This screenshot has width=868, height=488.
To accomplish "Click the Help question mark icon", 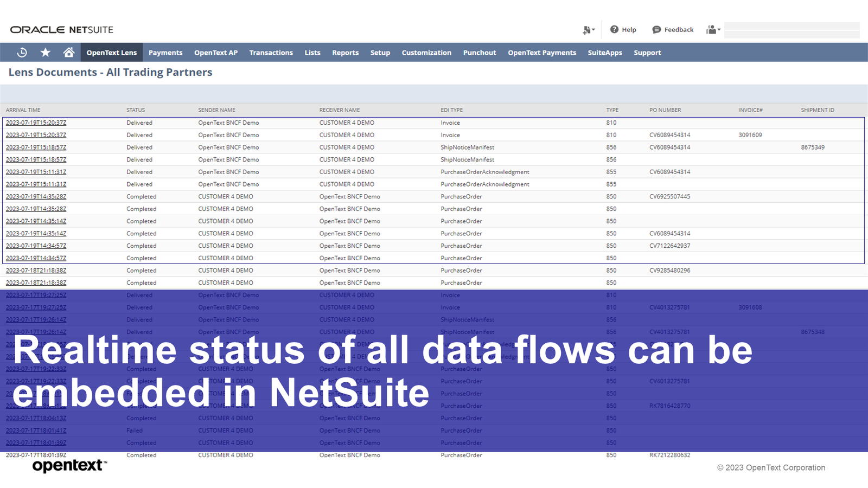I will point(614,29).
